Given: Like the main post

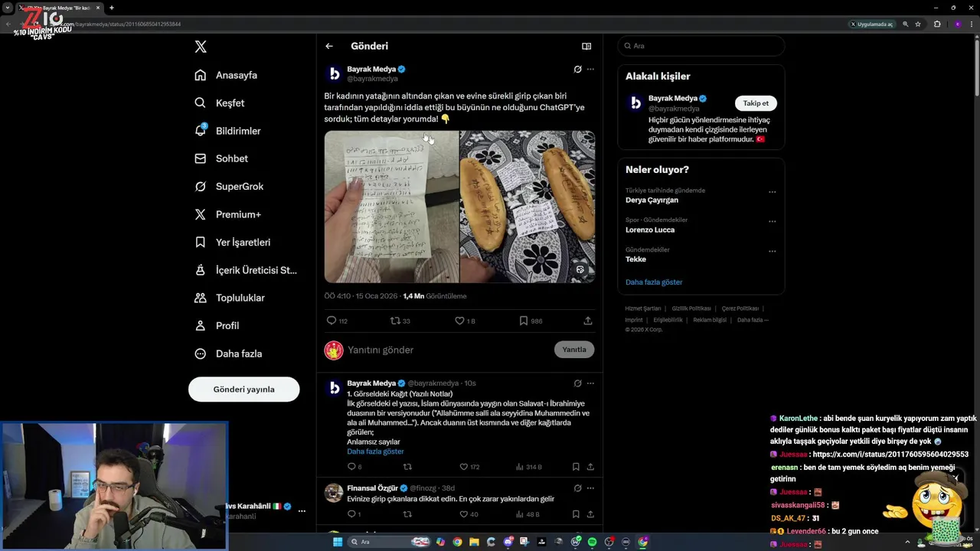Looking at the screenshot, I should coord(465,321).
